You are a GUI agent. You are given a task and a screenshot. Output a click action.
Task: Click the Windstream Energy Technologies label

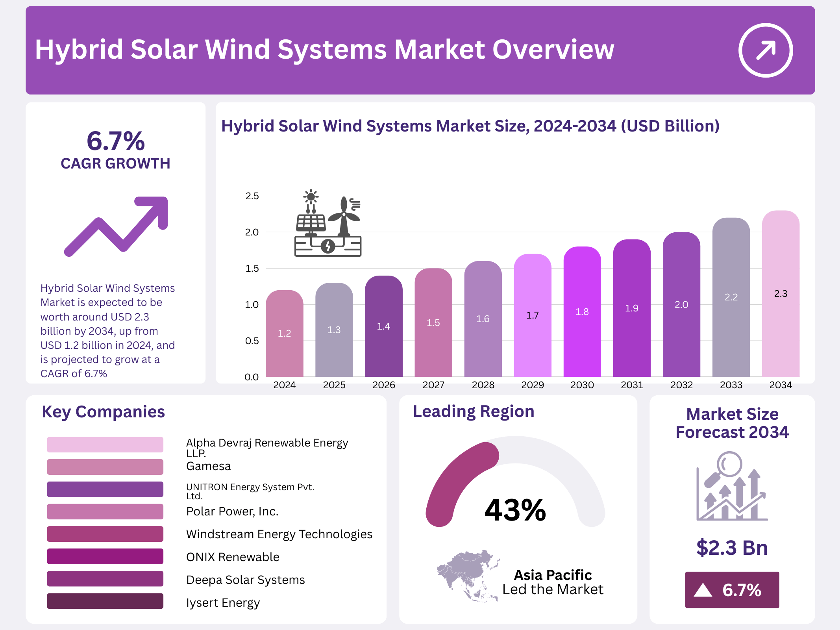click(x=279, y=534)
